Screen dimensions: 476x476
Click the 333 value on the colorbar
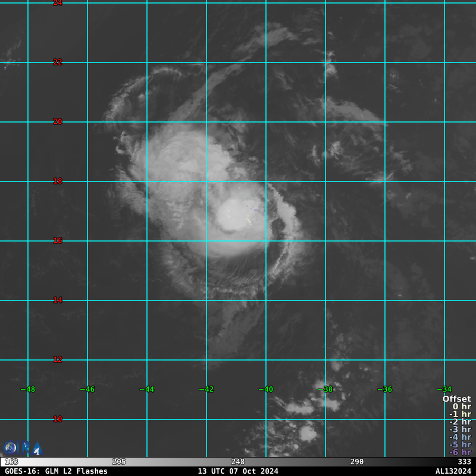click(464, 462)
